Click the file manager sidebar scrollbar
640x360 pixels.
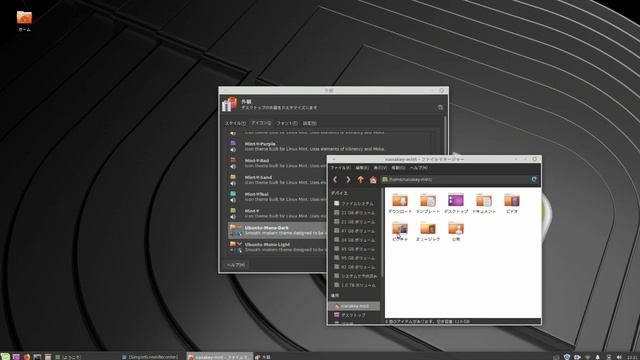[382, 233]
